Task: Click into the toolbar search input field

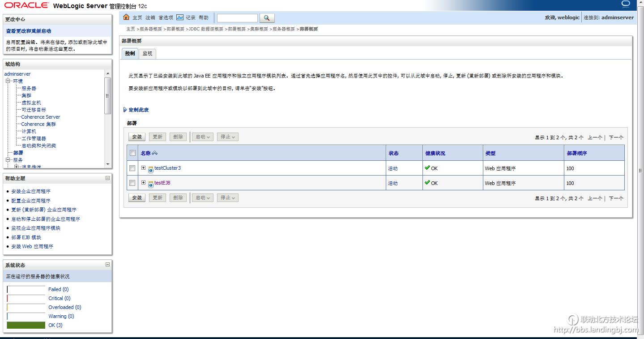Action: point(237,18)
